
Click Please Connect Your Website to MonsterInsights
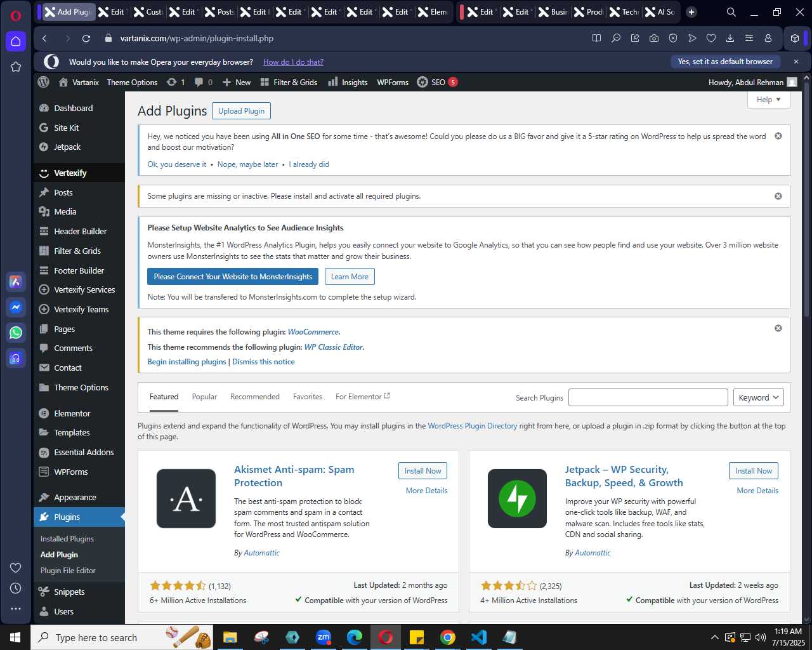(233, 277)
